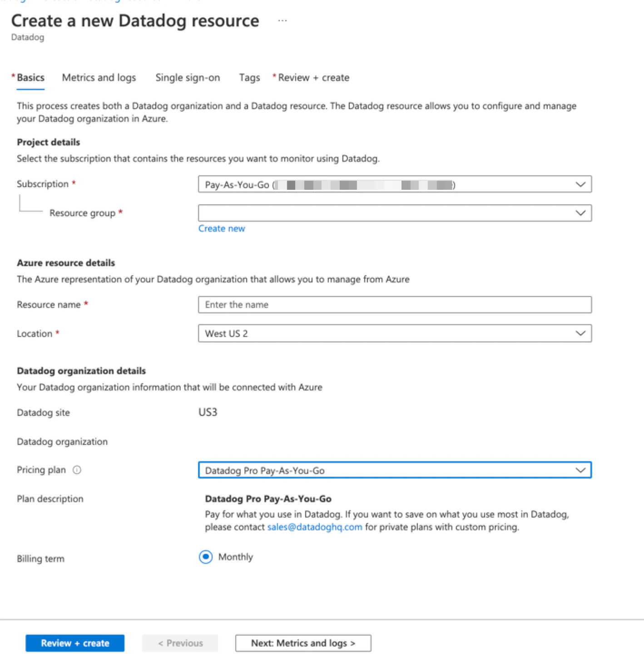Screen dimensions: 644x662
Task: Click the Datadog organization details heading
Action: 81,371
